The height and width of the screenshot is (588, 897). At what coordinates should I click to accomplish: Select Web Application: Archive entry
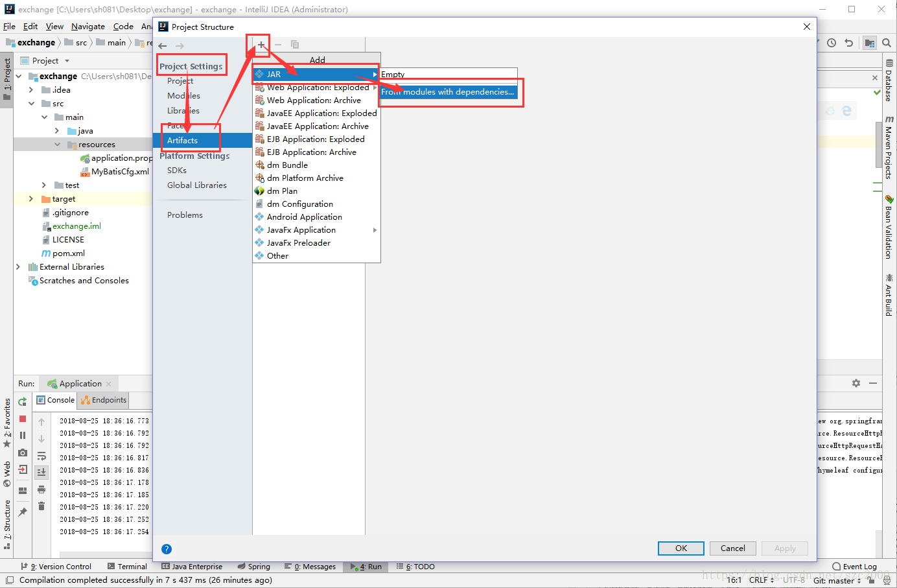click(316, 100)
